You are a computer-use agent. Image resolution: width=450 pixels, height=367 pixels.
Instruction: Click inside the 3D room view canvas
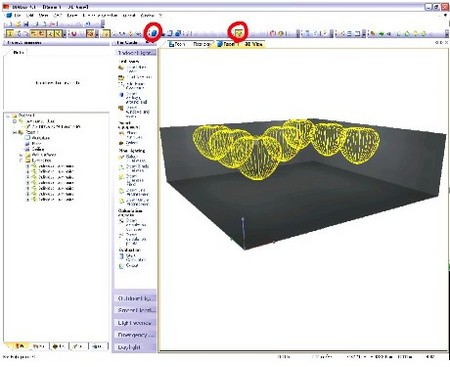[303, 199]
